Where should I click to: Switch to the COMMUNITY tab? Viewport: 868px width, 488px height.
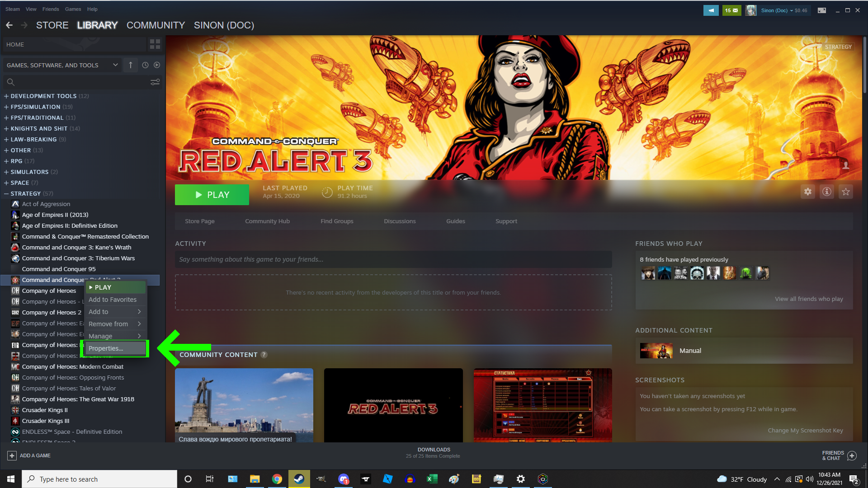[156, 25]
